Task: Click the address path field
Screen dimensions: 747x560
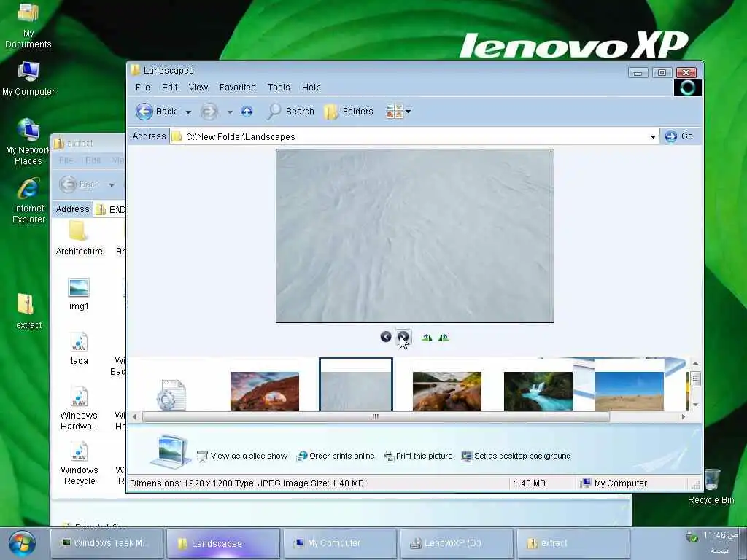Action: coord(414,136)
